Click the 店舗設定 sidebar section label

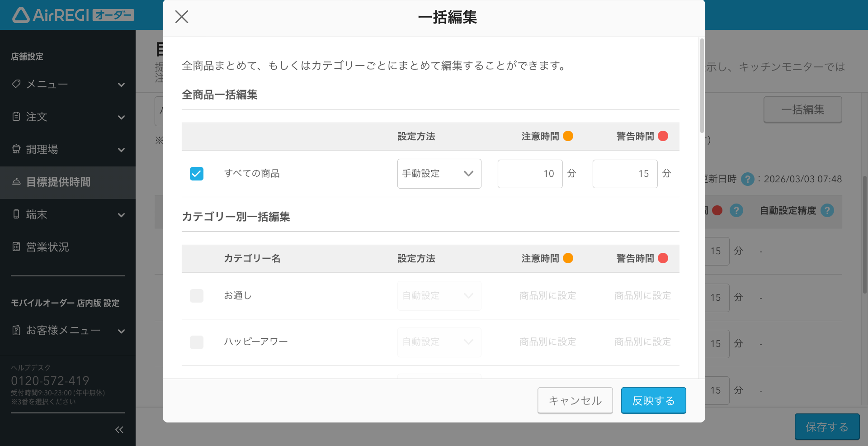(27, 57)
